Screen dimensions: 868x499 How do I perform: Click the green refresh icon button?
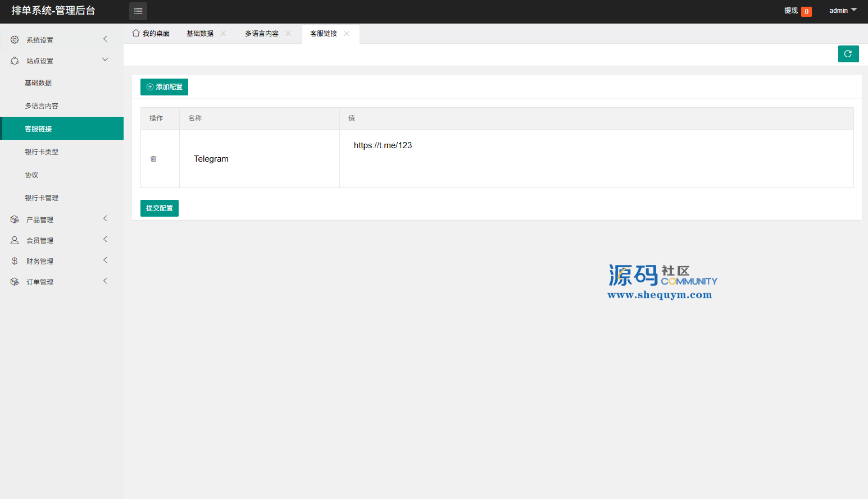848,54
